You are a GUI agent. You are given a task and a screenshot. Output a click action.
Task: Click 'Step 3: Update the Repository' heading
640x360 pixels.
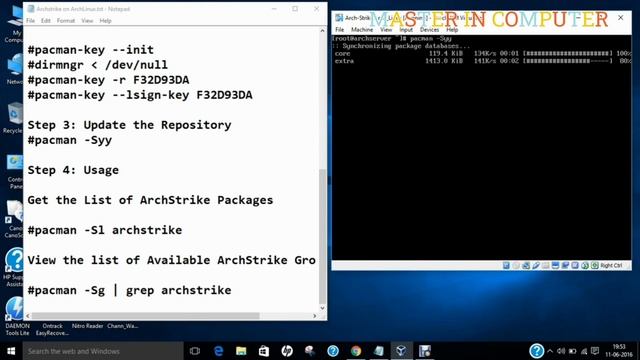(129, 125)
